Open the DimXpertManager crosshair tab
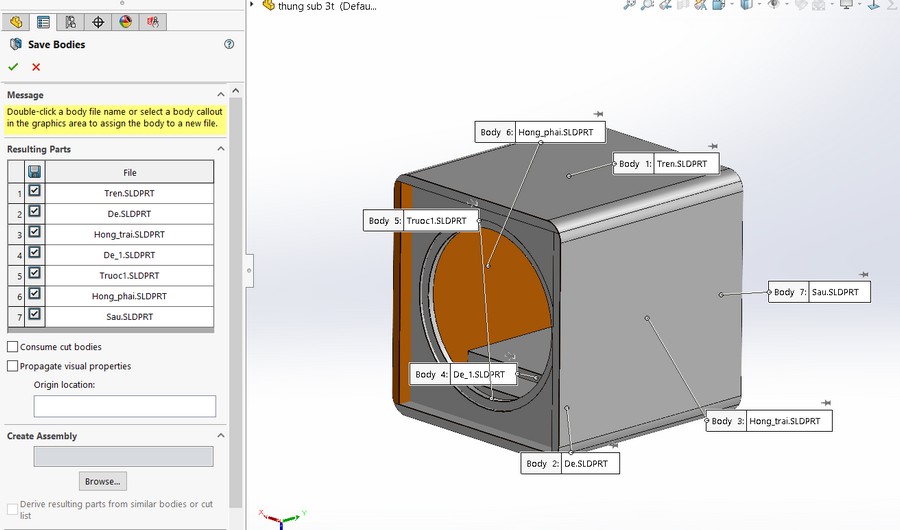The width and height of the screenshot is (900, 530). [98, 22]
